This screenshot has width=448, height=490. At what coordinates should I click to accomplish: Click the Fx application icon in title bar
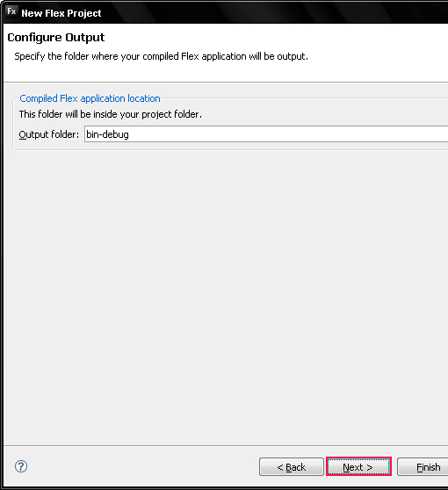pyautogui.click(x=11, y=11)
